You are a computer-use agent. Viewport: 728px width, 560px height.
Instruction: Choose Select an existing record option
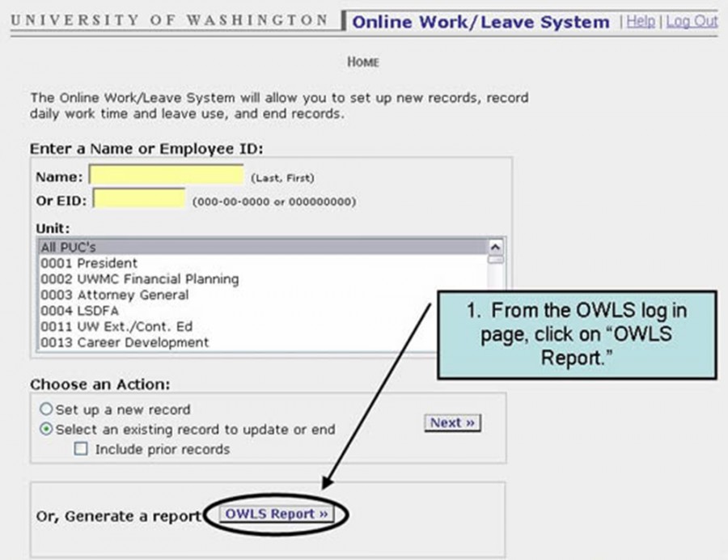click(x=46, y=429)
